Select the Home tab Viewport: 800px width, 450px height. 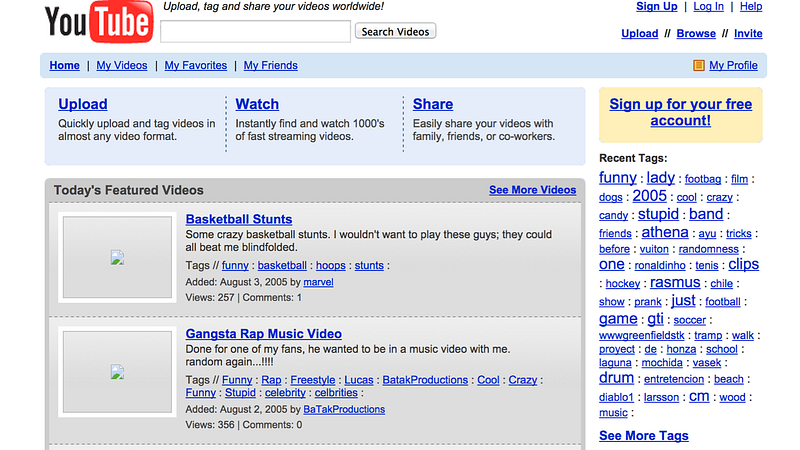tap(64, 65)
